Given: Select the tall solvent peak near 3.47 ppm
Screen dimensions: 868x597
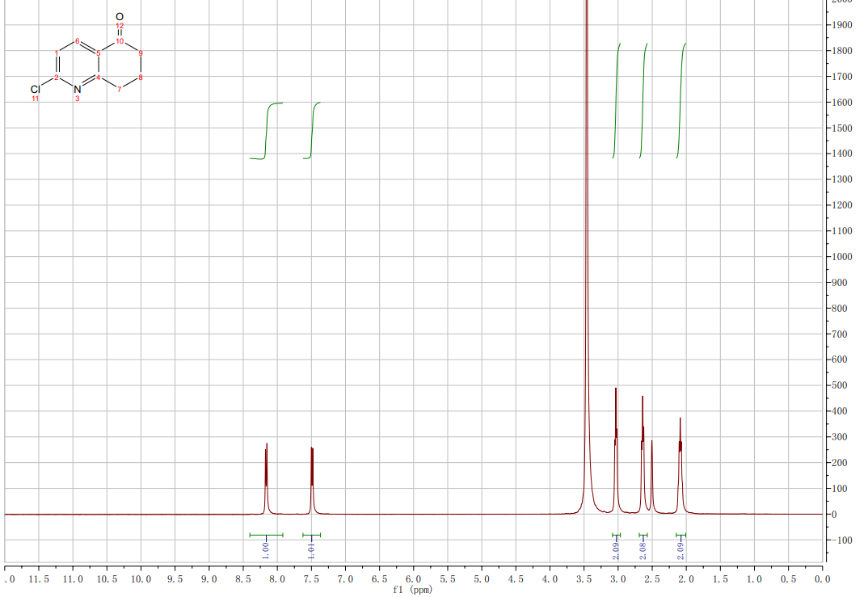Looking at the screenshot, I should tap(587, 242).
